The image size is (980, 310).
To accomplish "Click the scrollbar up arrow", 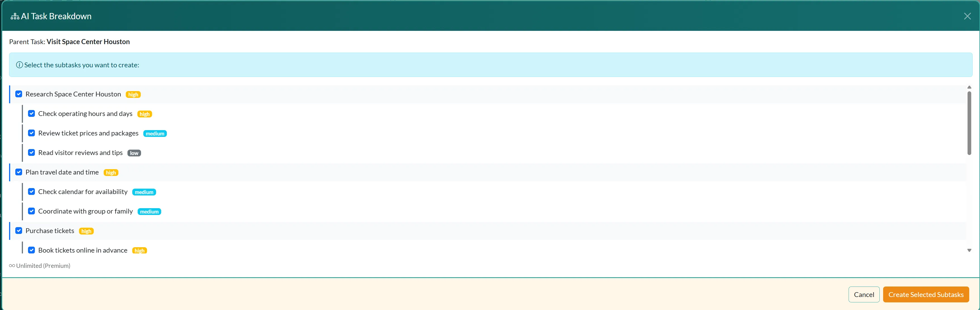I will (969, 87).
